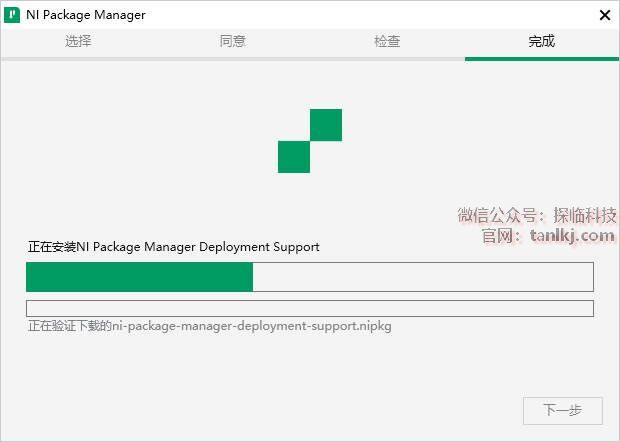Image resolution: width=620 pixels, height=442 pixels.
Task: Click the filled green part of install progress bar
Action: [x=140, y=277]
